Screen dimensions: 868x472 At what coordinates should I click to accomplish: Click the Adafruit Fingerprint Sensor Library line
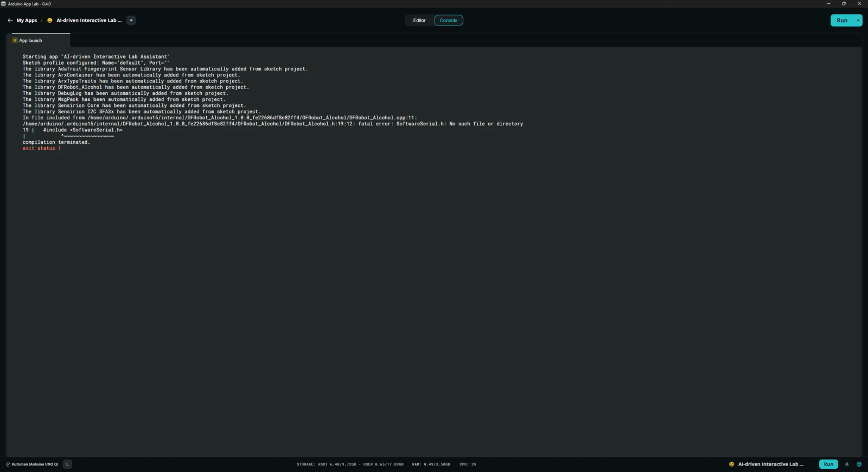[165, 69]
